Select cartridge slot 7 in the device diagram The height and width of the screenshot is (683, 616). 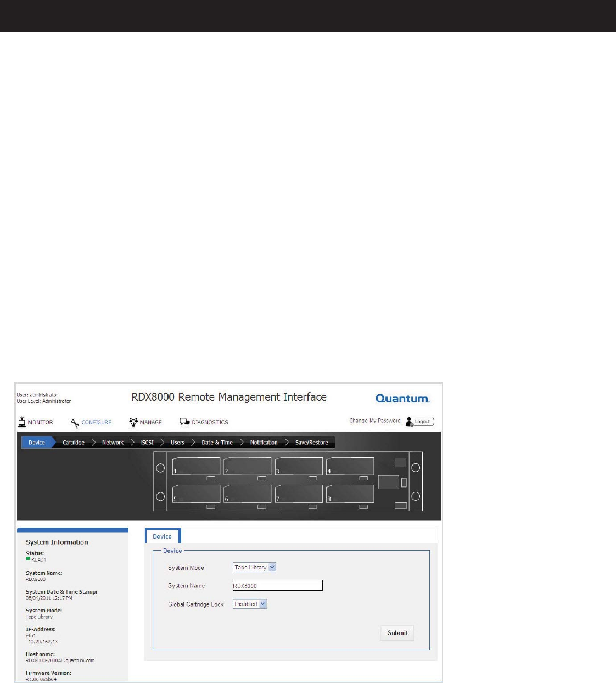tap(299, 494)
